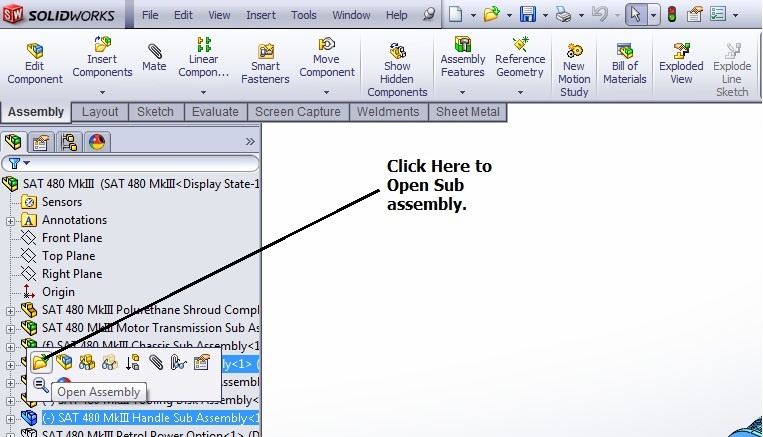The width and height of the screenshot is (763, 437).
Task: Switch to the Sketch tab
Action: (155, 112)
